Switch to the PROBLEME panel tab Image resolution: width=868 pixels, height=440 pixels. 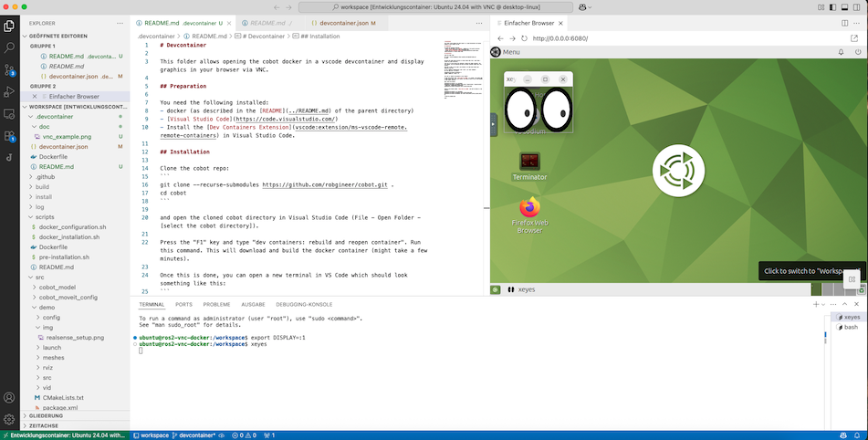coord(216,304)
